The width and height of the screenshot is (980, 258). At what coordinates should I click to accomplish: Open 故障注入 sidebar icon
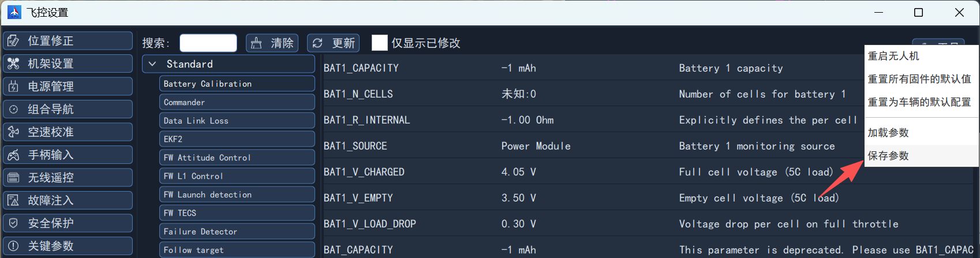tap(13, 200)
